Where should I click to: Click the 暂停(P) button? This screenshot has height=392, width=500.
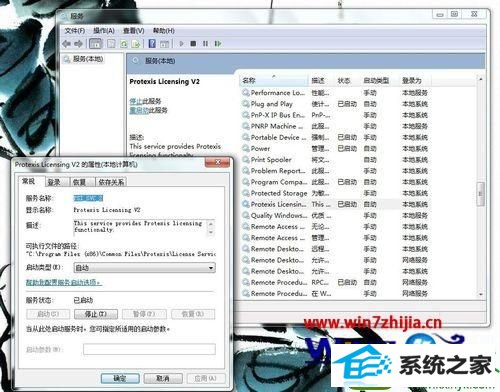144,314
